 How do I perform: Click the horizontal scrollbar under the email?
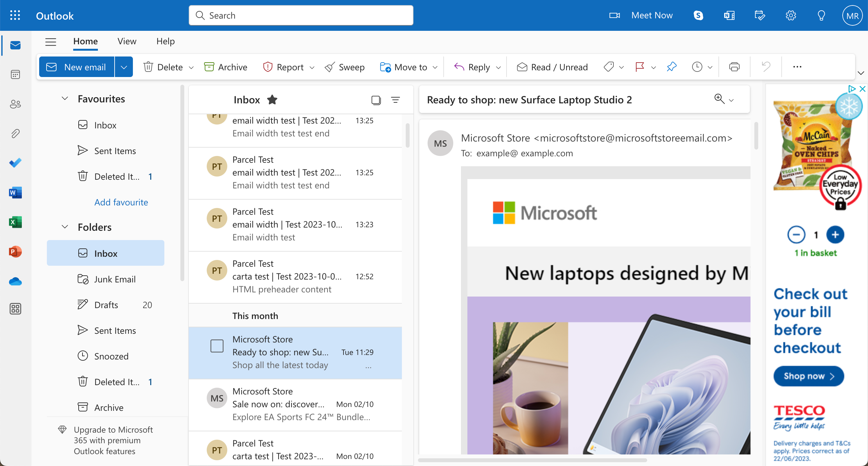pos(533,460)
